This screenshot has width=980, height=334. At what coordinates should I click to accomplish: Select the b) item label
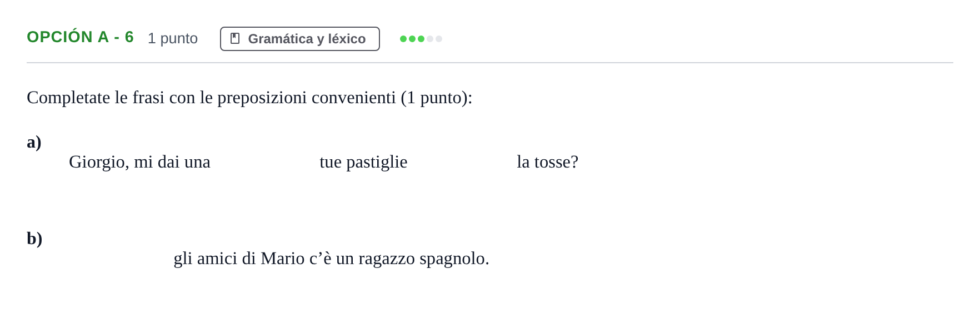click(34, 239)
